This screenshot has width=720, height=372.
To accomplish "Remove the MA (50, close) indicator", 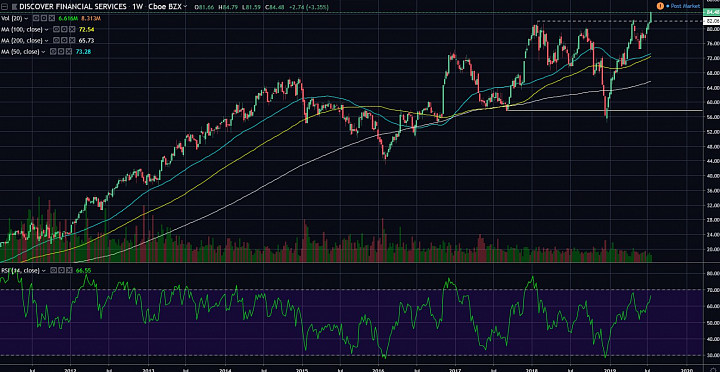I will (69, 51).
